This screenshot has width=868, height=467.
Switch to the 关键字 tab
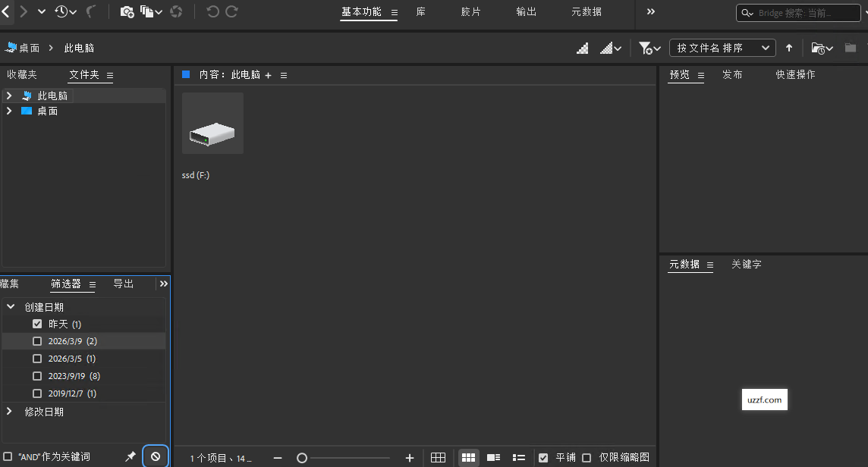[746, 264]
